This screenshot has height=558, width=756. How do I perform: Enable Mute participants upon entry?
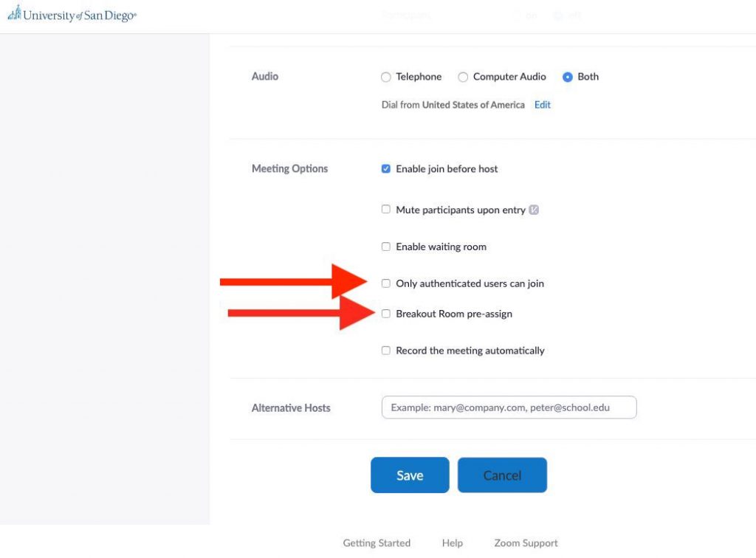pos(385,209)
